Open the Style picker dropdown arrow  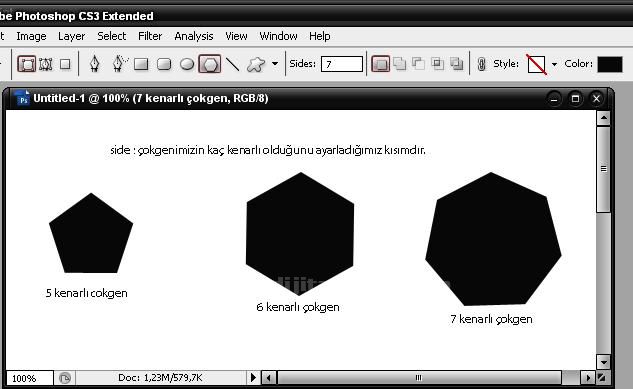(554, 64)
